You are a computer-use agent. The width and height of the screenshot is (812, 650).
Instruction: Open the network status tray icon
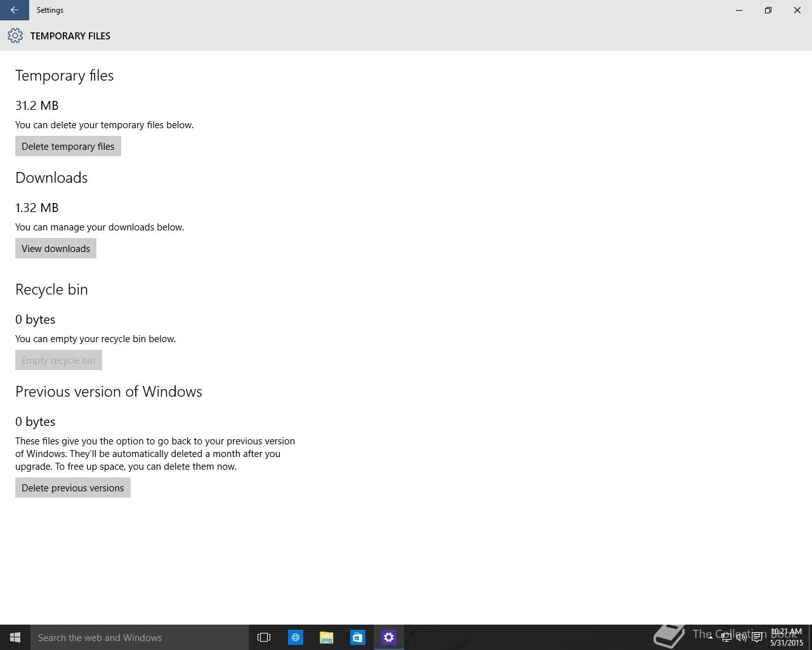pyautogui.click(x=726, y=637)
